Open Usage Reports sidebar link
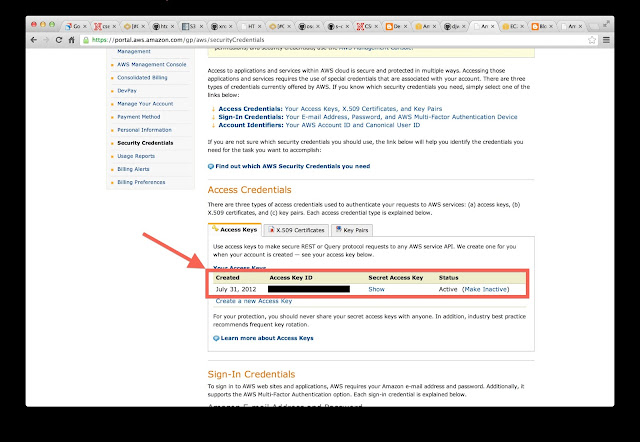Screen dimensions: 640x442 pyautogui.click(x=136, y=156)
